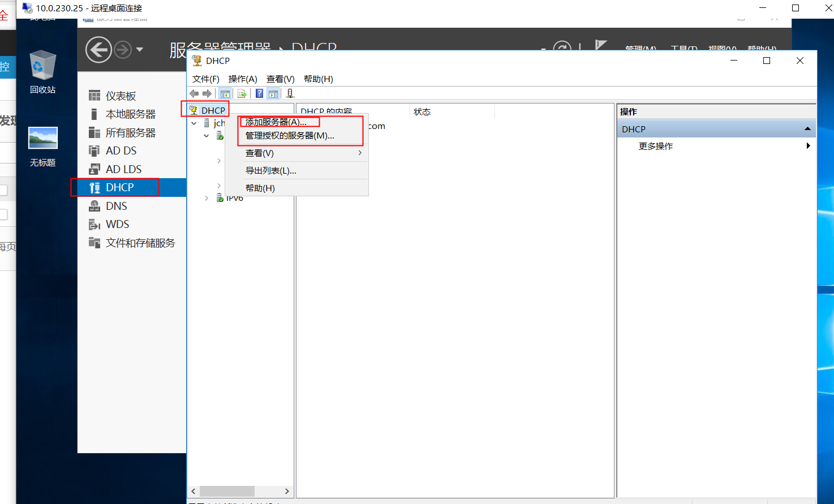Choose 管理授权的服务器(M)... from context menu
Viewport: 834px width, 504px height.
coord(296,135)
